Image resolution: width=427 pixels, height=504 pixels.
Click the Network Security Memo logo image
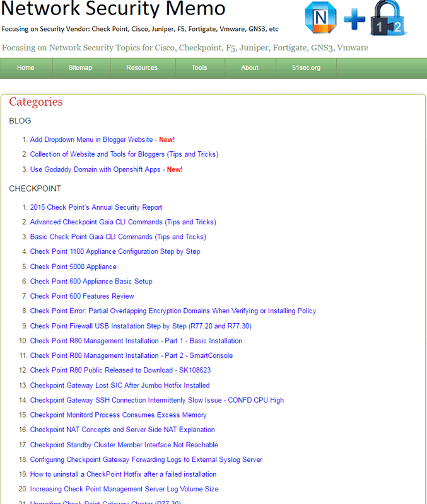point(356,18)
